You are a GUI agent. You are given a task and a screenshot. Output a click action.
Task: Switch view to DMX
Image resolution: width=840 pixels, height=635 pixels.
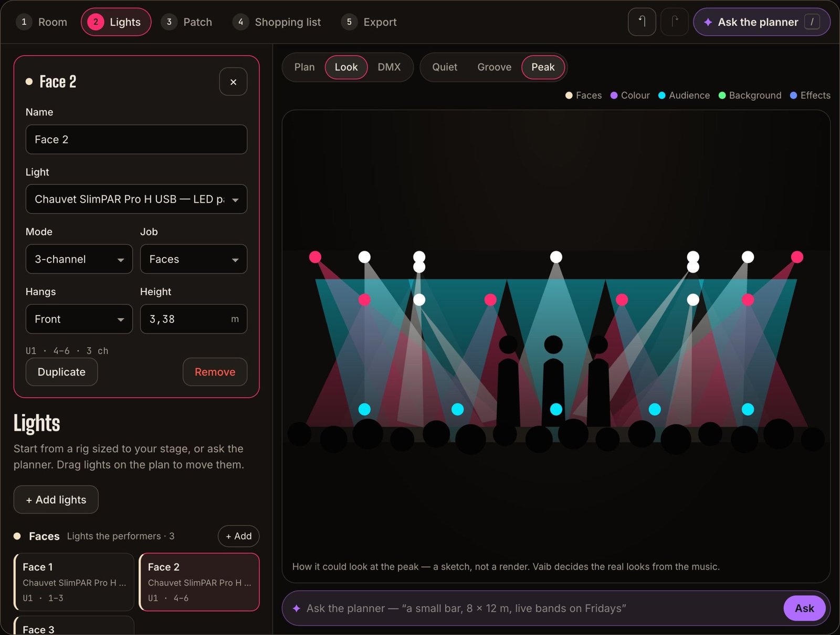pyautogui.click(x=389, y=67)
